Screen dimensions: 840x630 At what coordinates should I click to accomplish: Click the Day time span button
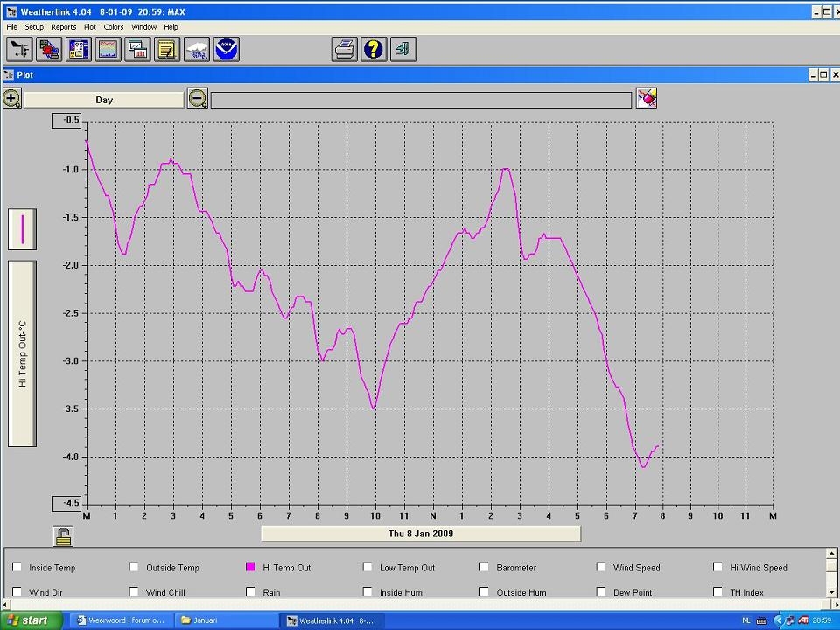coord(104,100)
